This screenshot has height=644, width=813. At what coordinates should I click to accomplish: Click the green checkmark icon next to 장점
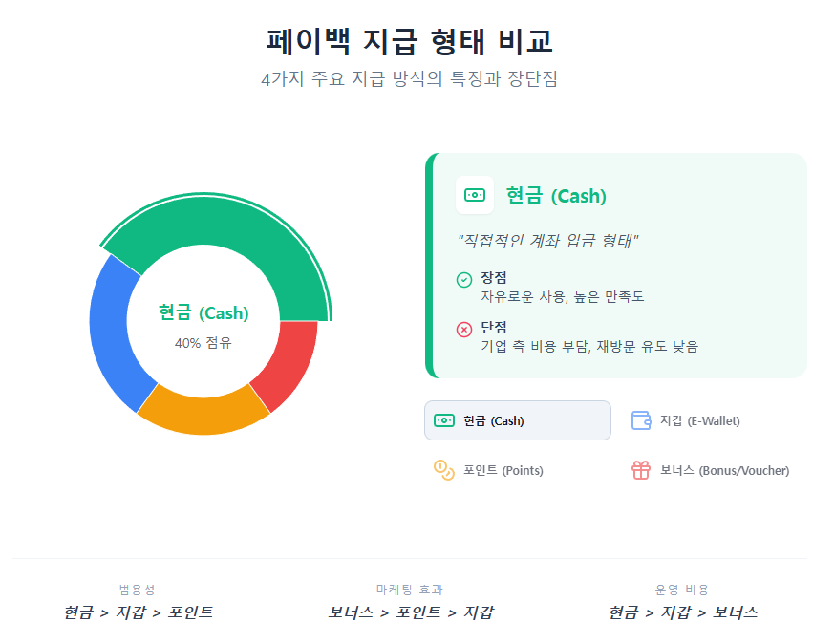coord(461,279)
